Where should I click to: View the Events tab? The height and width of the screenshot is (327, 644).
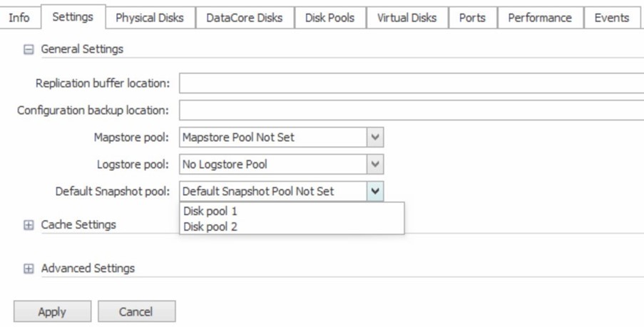(611, 18)
